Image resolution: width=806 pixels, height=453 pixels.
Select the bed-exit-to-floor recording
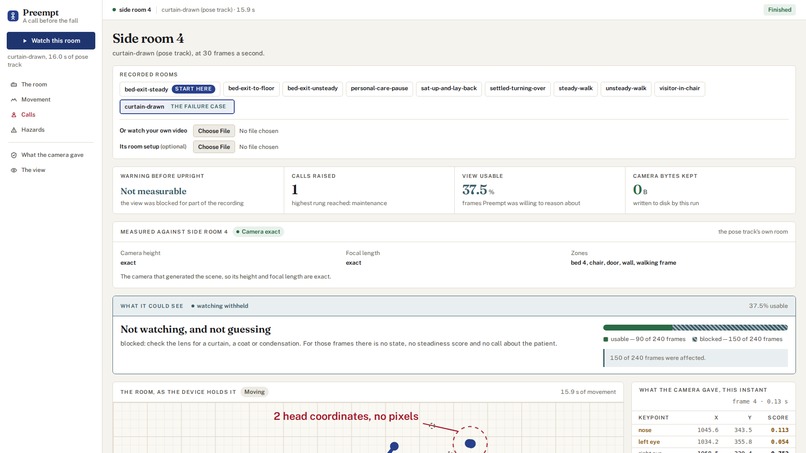tap(251, 88)
